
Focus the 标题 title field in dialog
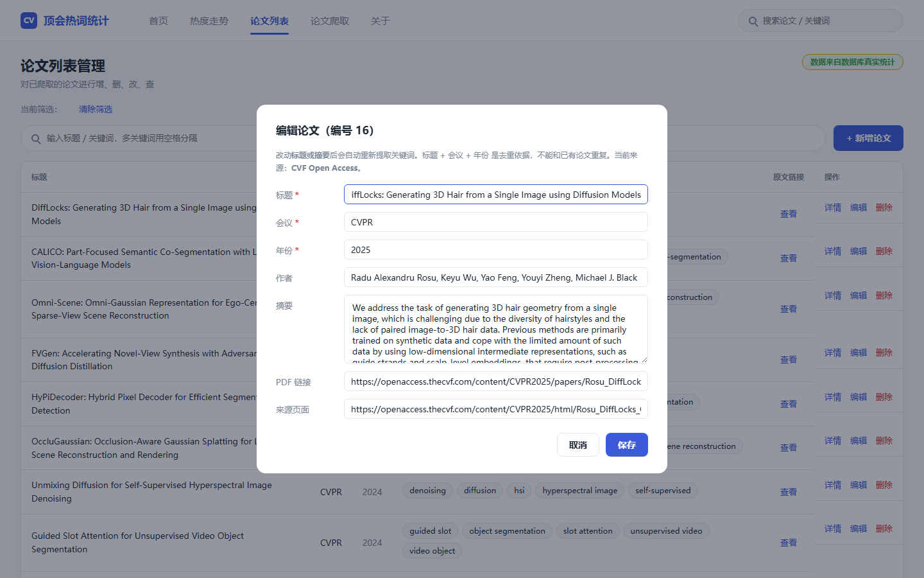pos(496,195)
